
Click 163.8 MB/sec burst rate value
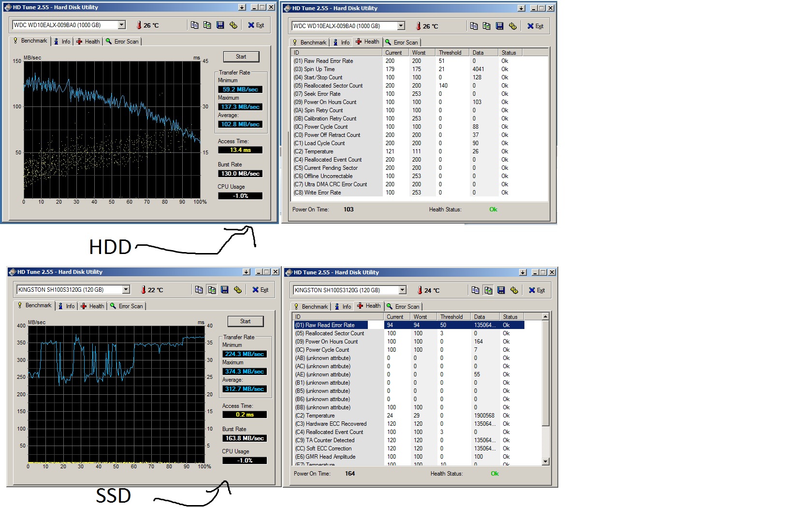pyautogui.click(x=245, y=438)
